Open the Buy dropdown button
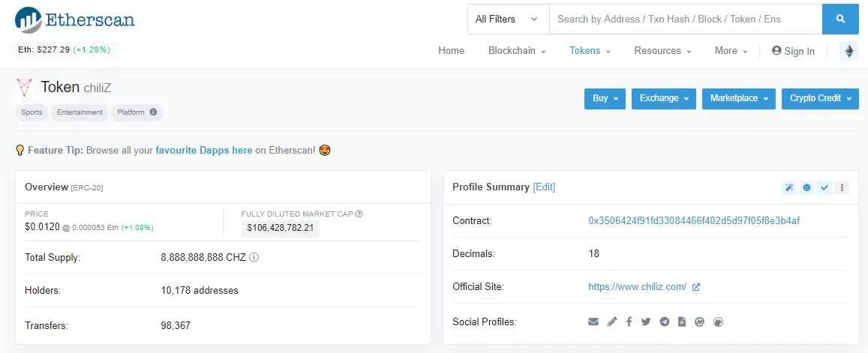Viewport: 868px width, 353px height. pos(605,98)
